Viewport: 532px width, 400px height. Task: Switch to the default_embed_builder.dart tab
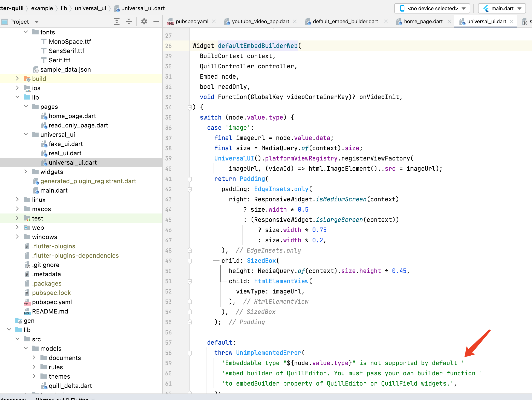(346, 21)
